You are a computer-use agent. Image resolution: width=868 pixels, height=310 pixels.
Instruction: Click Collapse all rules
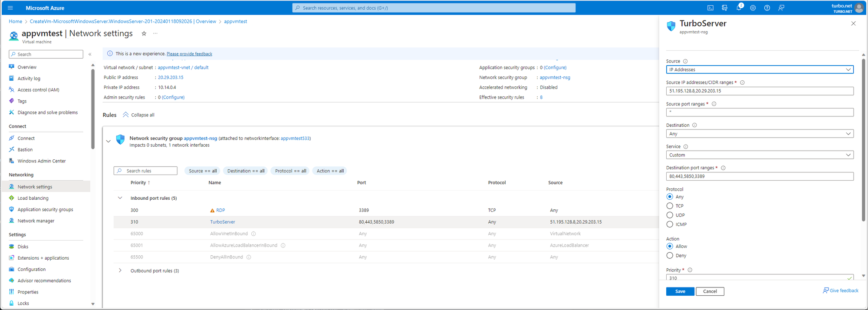pos(138,115)
